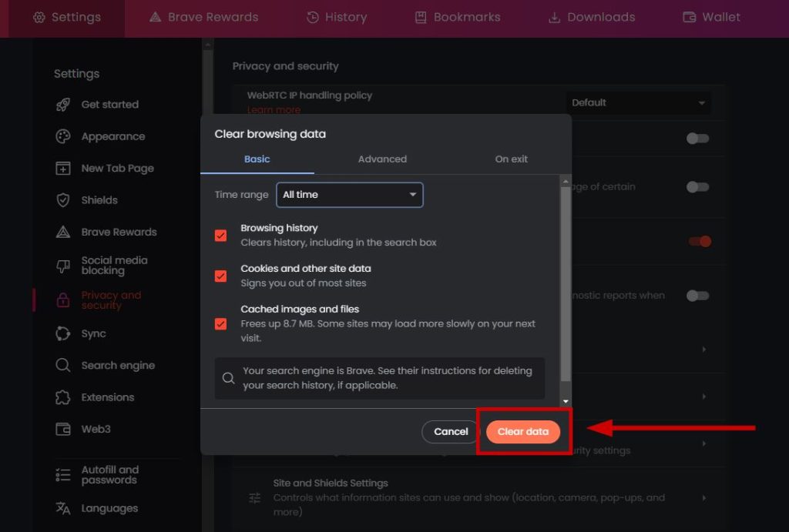Viewport: 789px width, 532px height.
Task: Open the Extensions puzzle icon
Action: pyautogui.click(x=63, y=397)
